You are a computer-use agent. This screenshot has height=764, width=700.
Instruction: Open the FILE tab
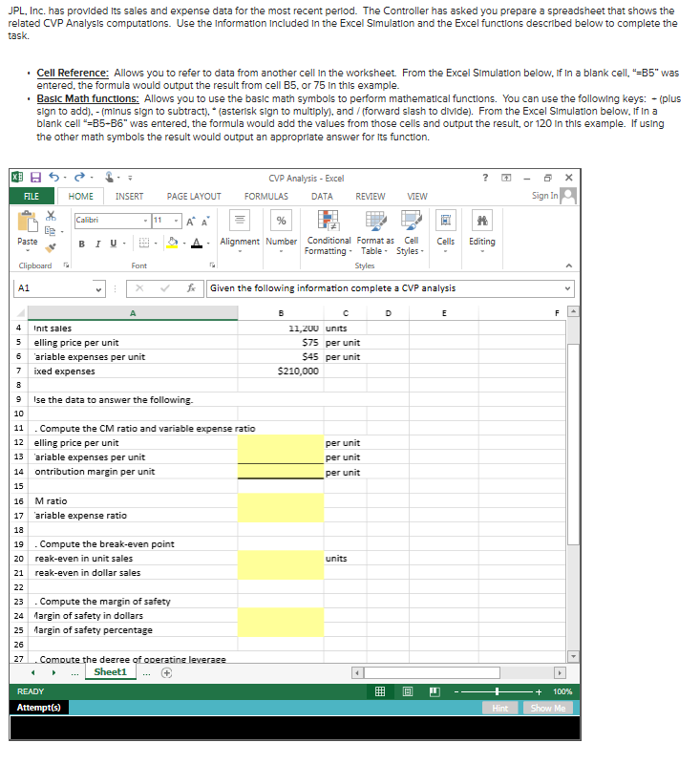[32, 197]
